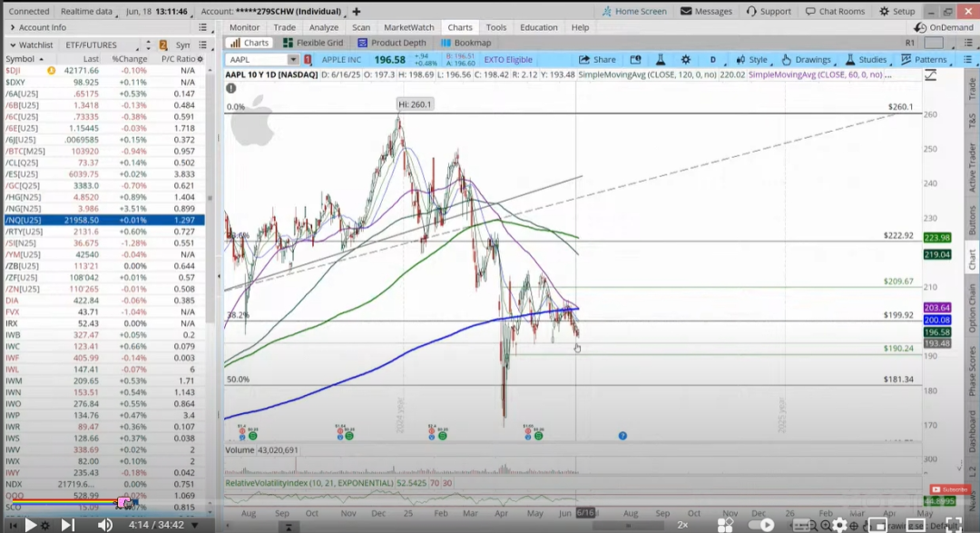Open the grid layout list icon near R1
The width and height of the screenshot is (980, 533).
(968, 43)
